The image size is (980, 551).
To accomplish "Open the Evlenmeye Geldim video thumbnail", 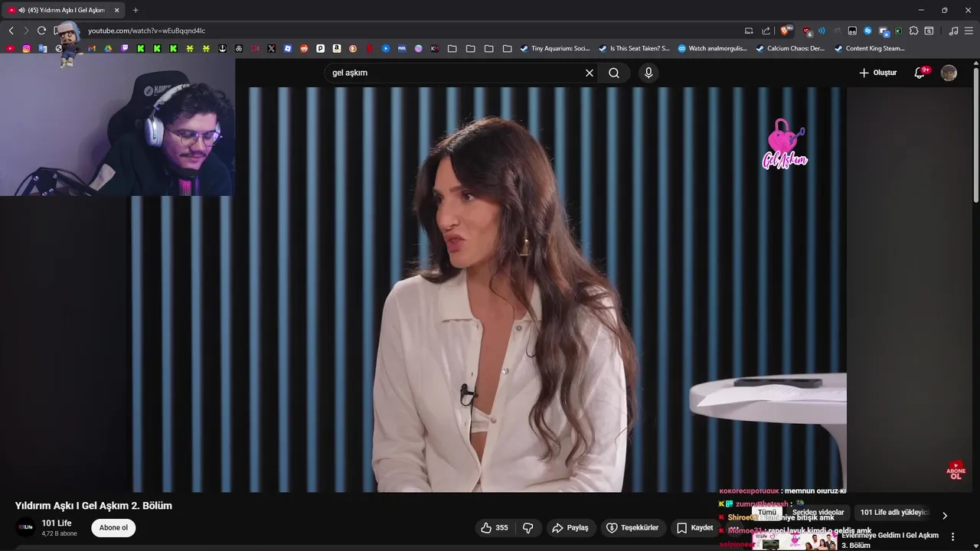I will (x=795, y=541).
